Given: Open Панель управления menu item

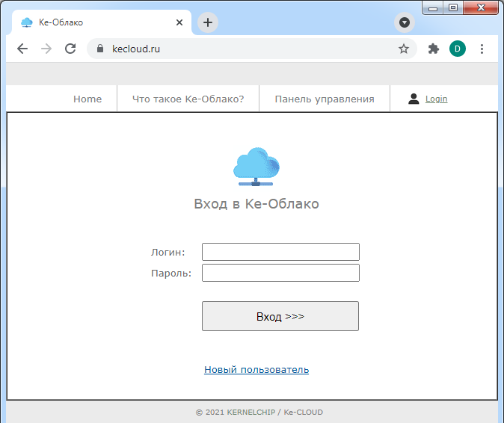Looking at the screenshot, I should 324,99.
